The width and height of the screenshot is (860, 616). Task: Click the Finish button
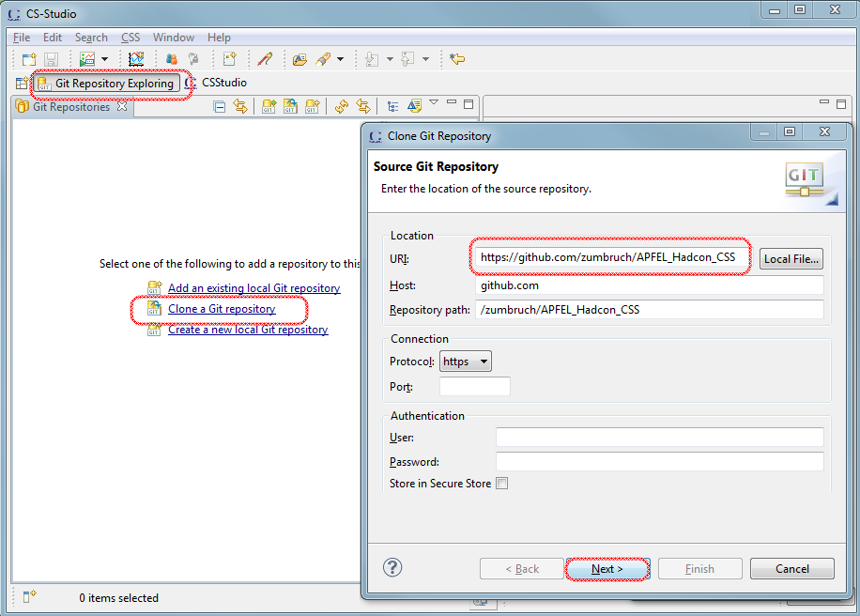point(699,569)
